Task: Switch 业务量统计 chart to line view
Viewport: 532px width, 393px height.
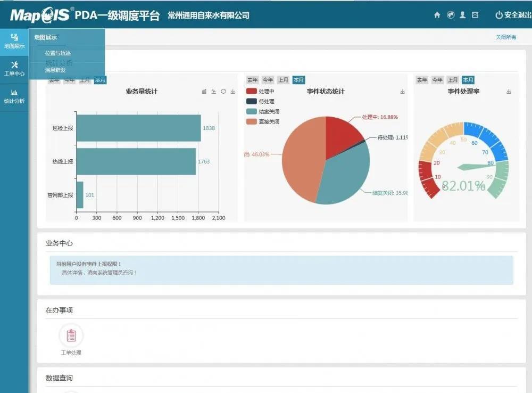Action: tap(213, 92)
